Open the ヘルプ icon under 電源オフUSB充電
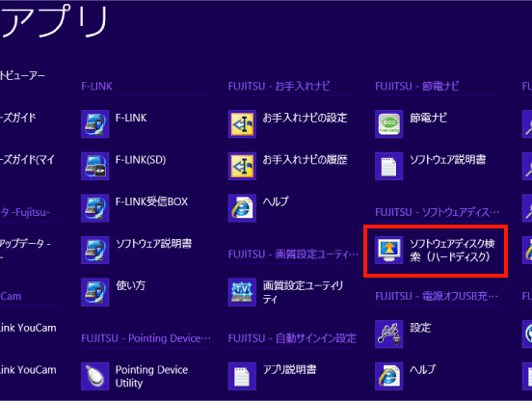The width and height of the screenshot is (532, 401). [388, 376]
